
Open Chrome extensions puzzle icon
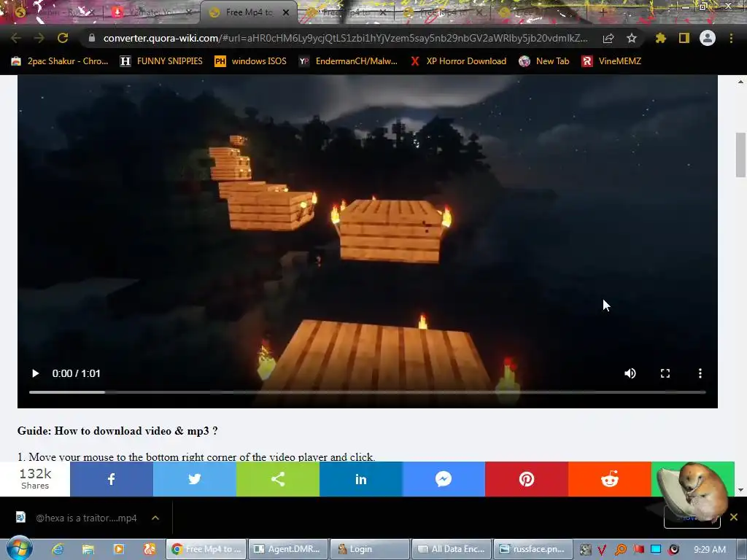coord(660,38)
